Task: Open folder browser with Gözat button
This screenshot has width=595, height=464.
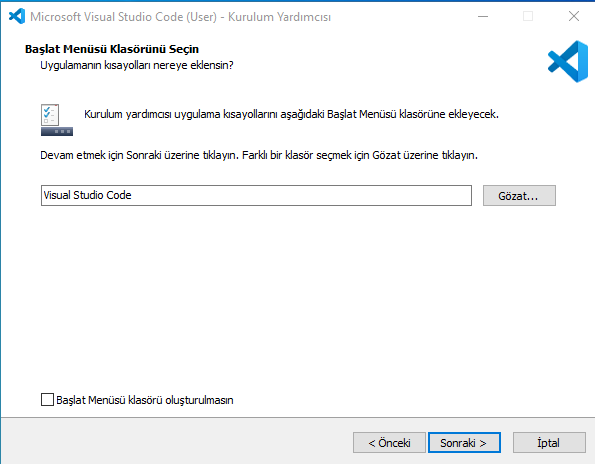Action: click(519, 195)
